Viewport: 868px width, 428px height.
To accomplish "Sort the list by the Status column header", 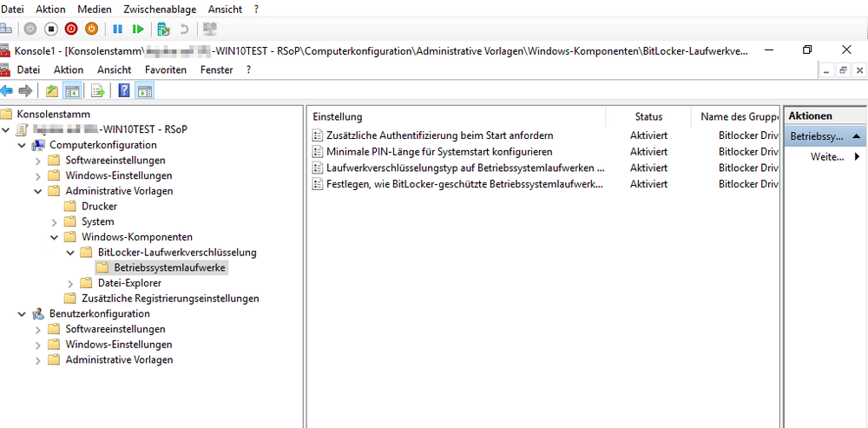I will (x=648, y=116).
